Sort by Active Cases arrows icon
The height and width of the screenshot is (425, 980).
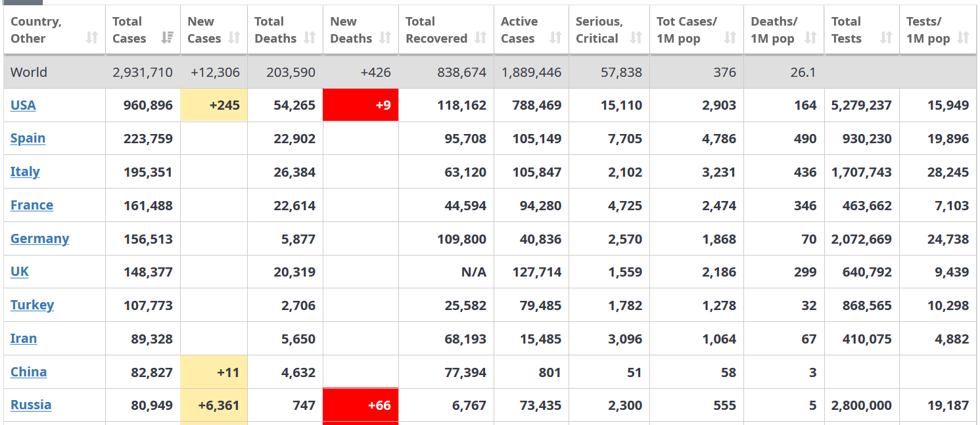click(555, 38)
